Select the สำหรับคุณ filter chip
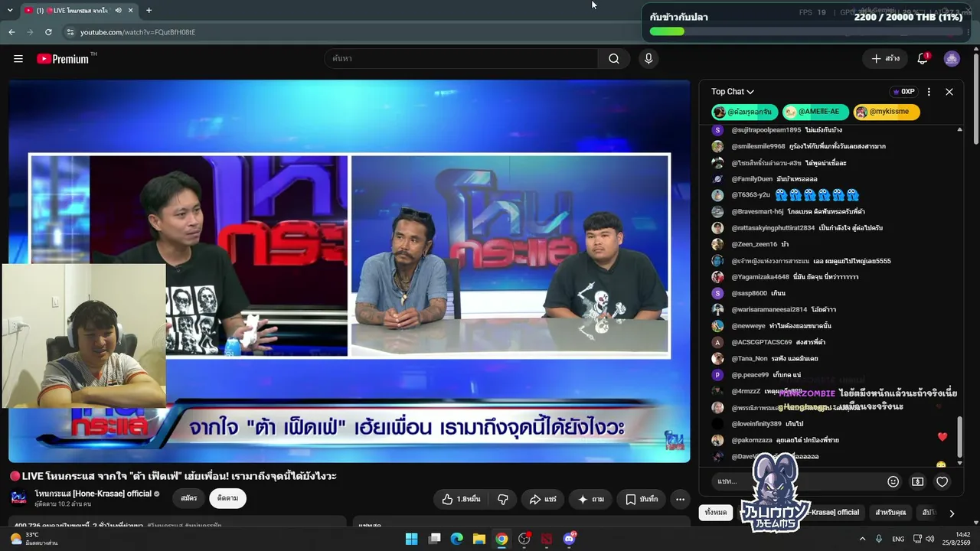The height and width of the screenshot is (551, 980). pos(890,513)
